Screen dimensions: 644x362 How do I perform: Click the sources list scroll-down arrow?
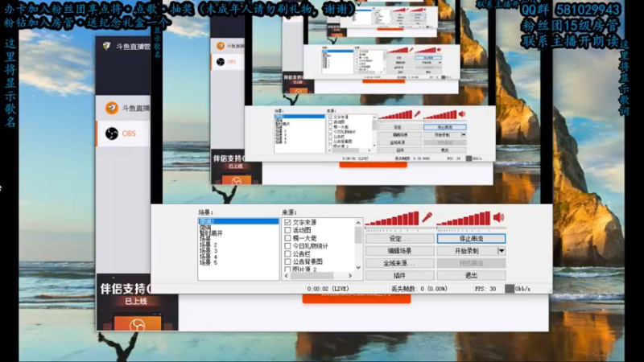(358, 268)
